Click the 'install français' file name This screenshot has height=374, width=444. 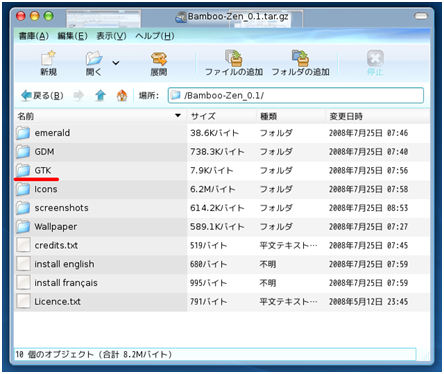66,283
